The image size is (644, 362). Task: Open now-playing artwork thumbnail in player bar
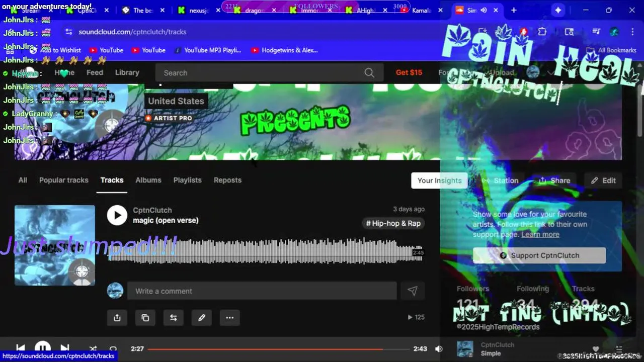465,349
